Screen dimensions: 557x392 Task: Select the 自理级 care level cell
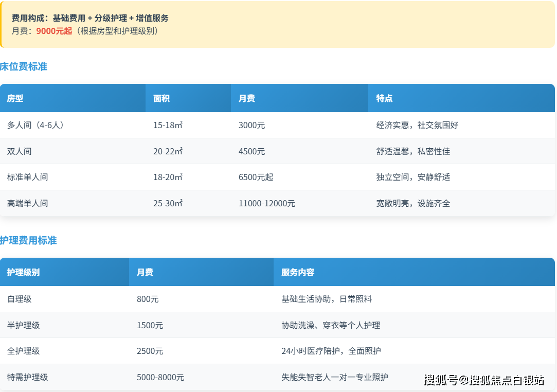(20, 299)
